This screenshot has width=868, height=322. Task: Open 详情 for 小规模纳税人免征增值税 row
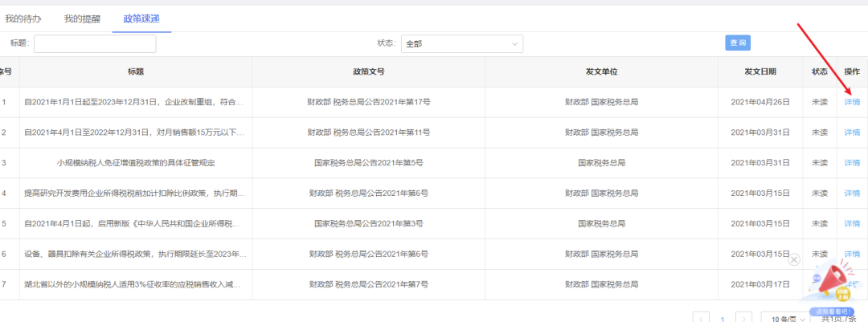click(852, 163)
